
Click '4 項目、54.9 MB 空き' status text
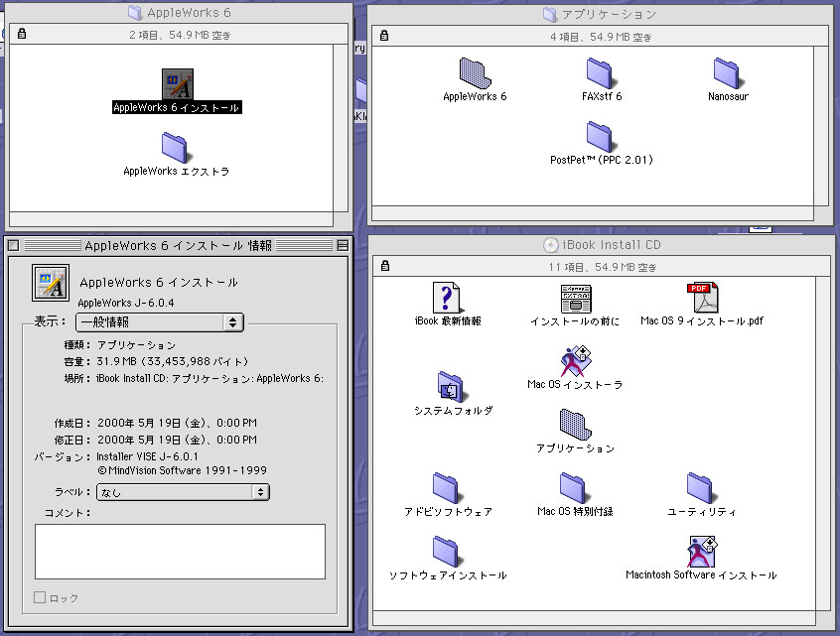pos(601,37)
